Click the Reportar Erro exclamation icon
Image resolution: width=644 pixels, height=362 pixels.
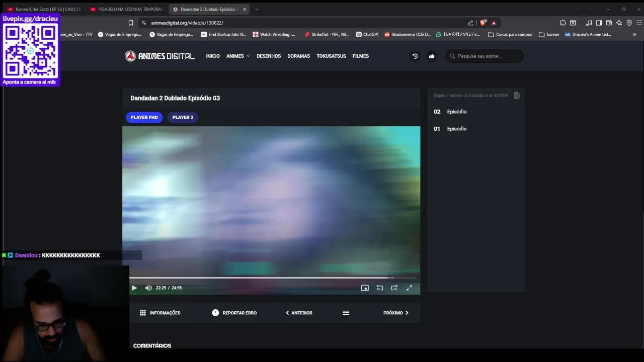215,313
